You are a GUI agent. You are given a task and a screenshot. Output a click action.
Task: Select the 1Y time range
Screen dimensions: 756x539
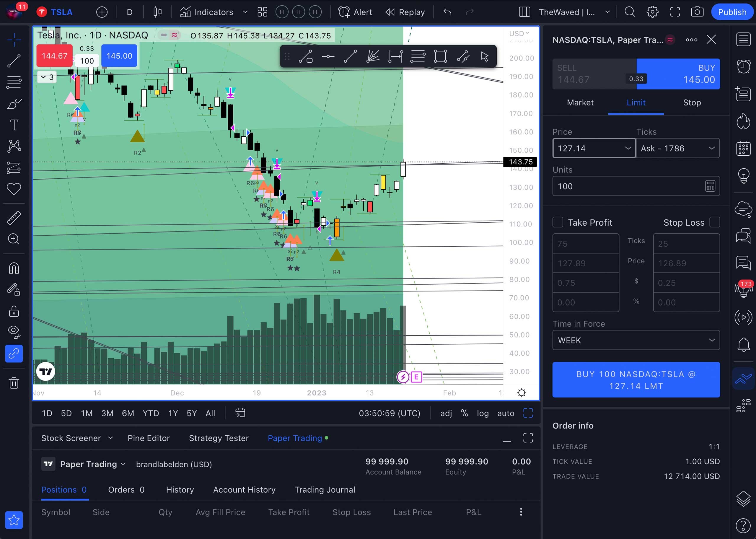point(173,413)
